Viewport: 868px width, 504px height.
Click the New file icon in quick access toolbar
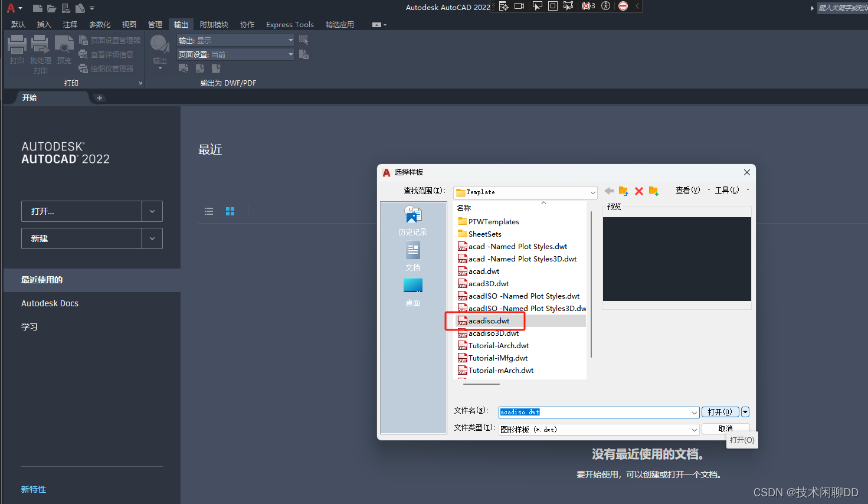click(38, 8)
